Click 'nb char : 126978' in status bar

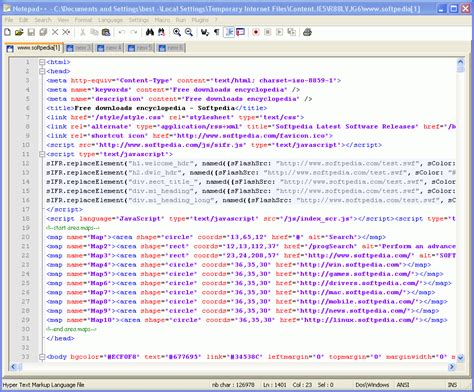[233, 385]
